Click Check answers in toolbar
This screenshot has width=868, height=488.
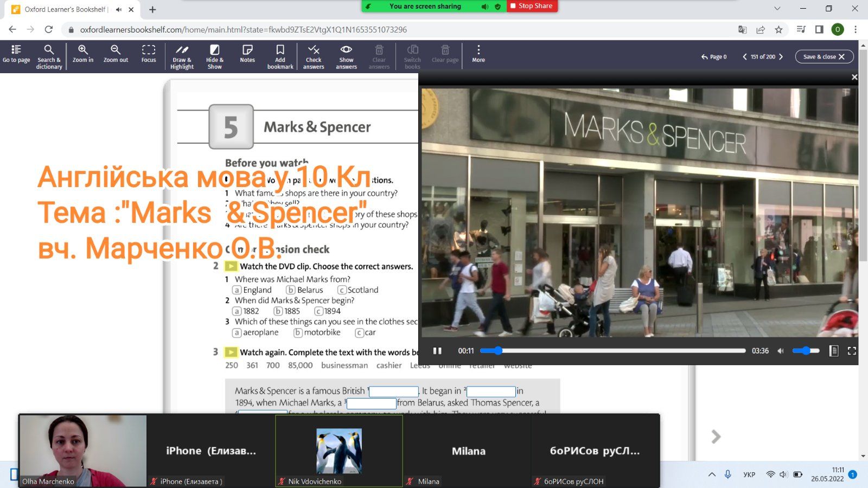314,56
